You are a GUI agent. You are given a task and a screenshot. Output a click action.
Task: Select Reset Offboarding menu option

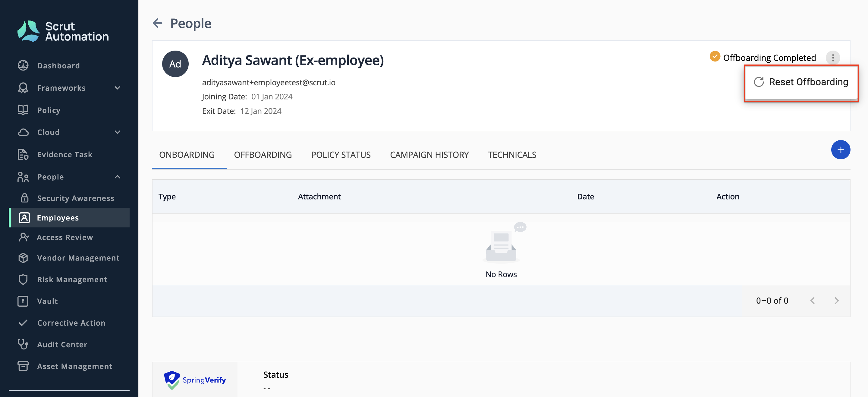(801, 82)
